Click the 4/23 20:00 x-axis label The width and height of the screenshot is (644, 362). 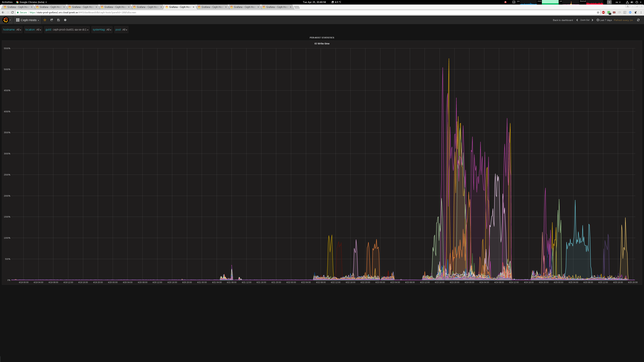(x=454, y=282)
